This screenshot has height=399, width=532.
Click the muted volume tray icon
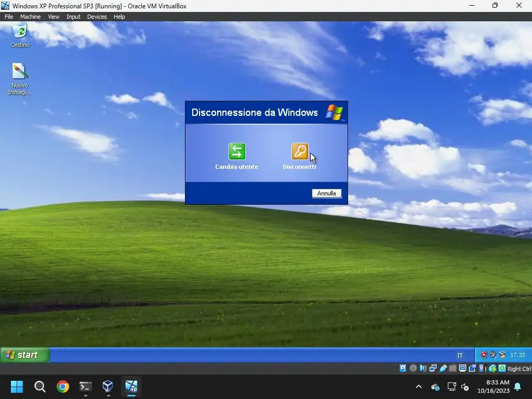(x=465, y=387)
